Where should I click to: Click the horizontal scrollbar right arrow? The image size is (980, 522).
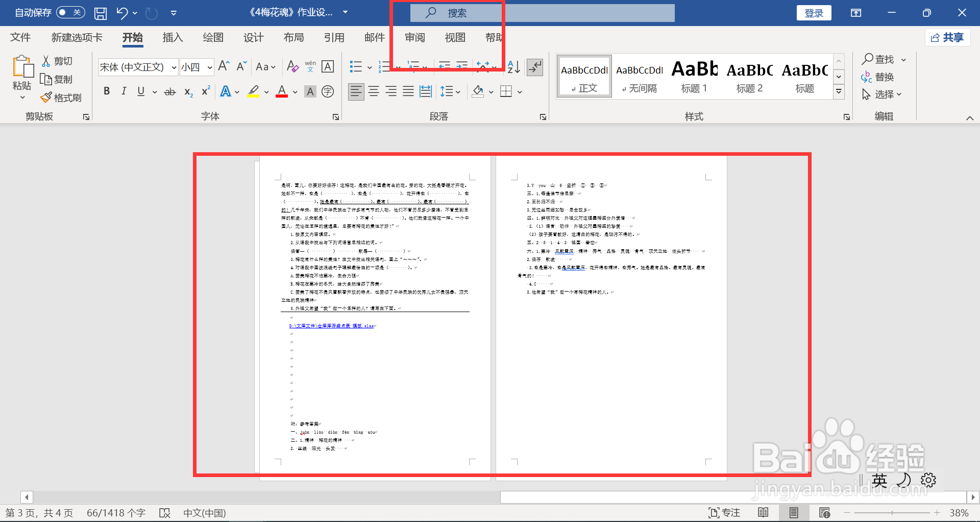[x=973, y=497]
